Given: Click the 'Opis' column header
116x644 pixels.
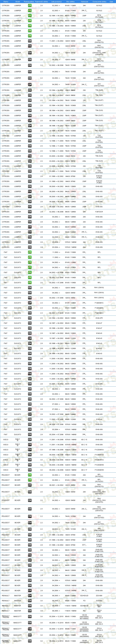Looking at the screenshot, I should coord(111,1).
